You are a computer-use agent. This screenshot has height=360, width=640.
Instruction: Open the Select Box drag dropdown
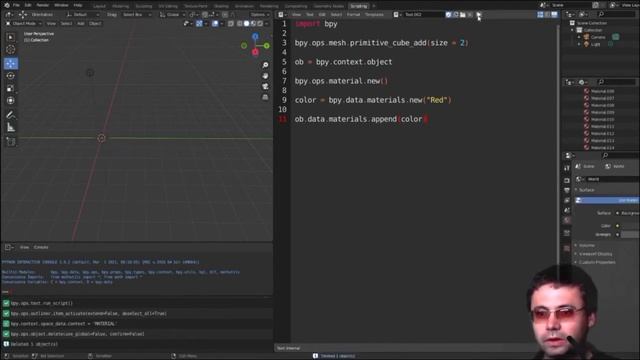tap(136, 15)
